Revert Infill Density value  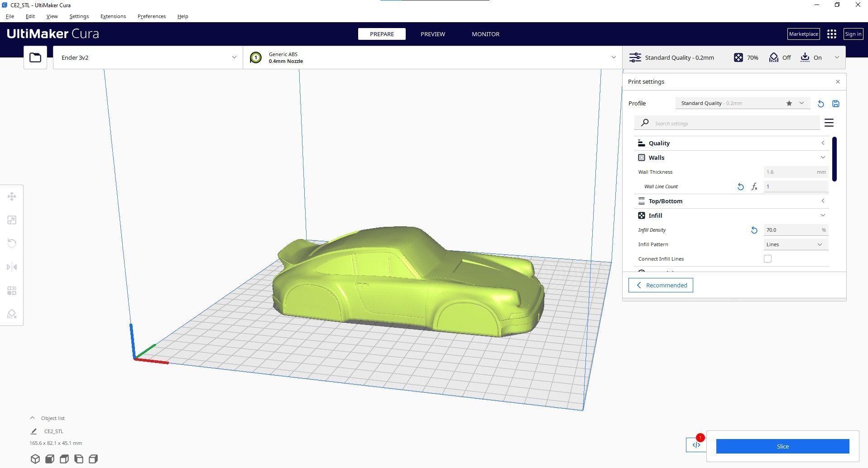tap(754, 230)
